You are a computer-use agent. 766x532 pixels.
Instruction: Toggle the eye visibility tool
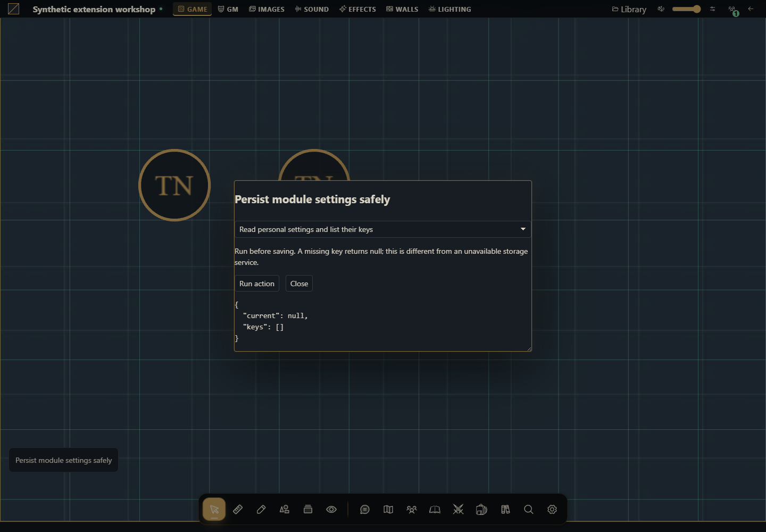(x=331, y=509)
